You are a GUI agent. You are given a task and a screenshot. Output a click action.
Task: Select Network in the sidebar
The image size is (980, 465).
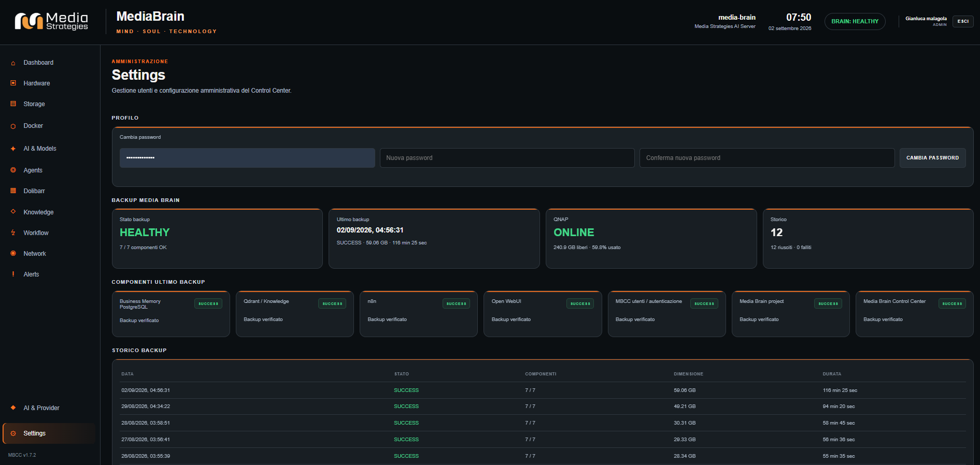(35, 254)
